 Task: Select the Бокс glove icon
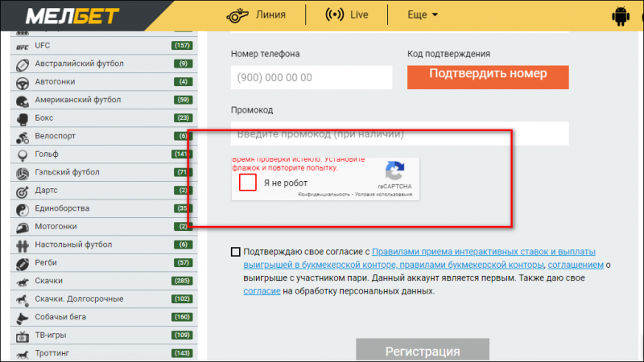(x=23, y=119)
